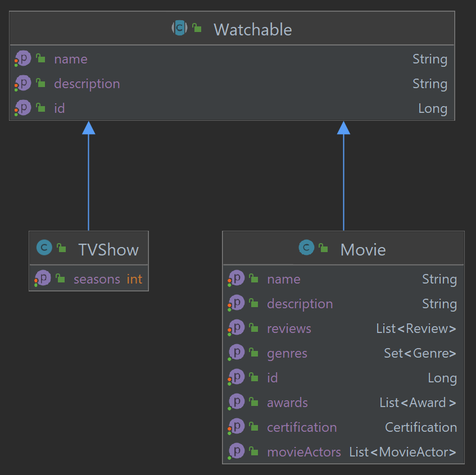The width and height of the screenshot is (476, 475).
Task: Select the Movie class title
Action: coord(363,249)
